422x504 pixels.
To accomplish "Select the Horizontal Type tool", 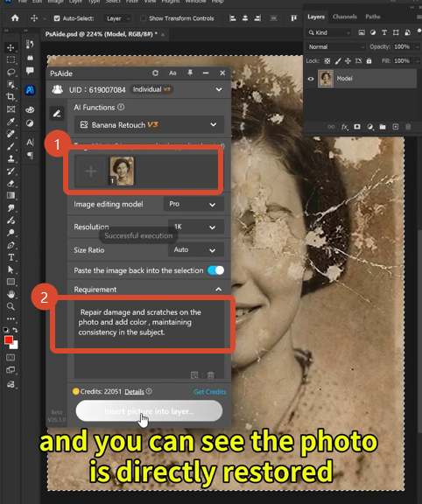I will point(11,257).
